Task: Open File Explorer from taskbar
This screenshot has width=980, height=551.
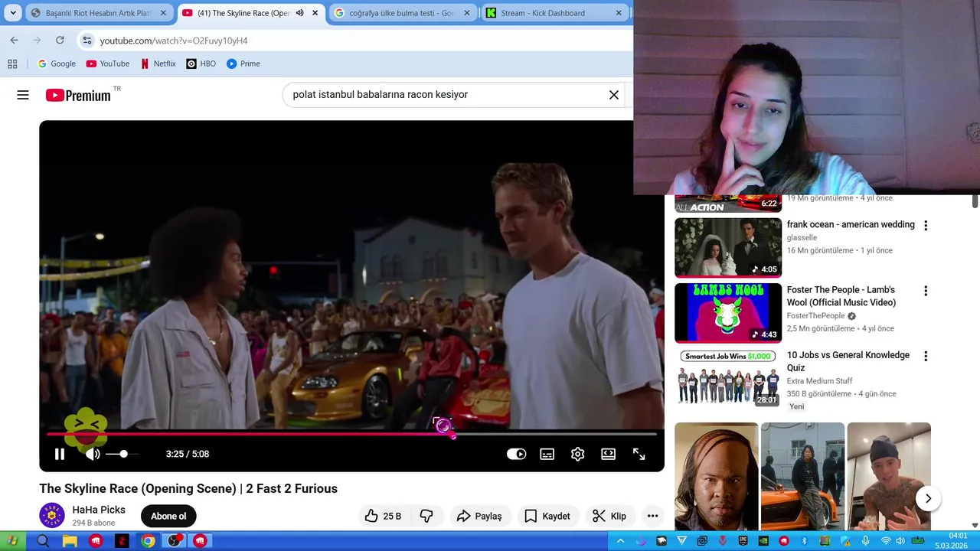Action: pos(70,541)
